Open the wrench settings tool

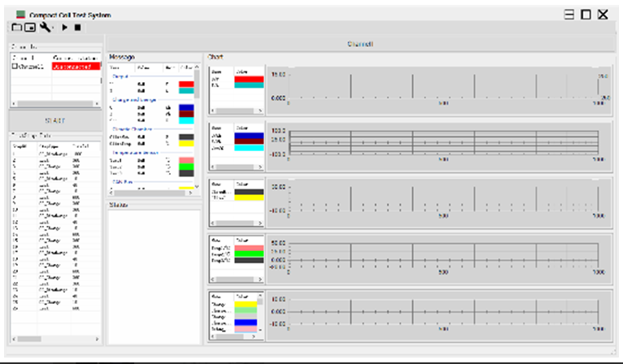click(45, 27)
